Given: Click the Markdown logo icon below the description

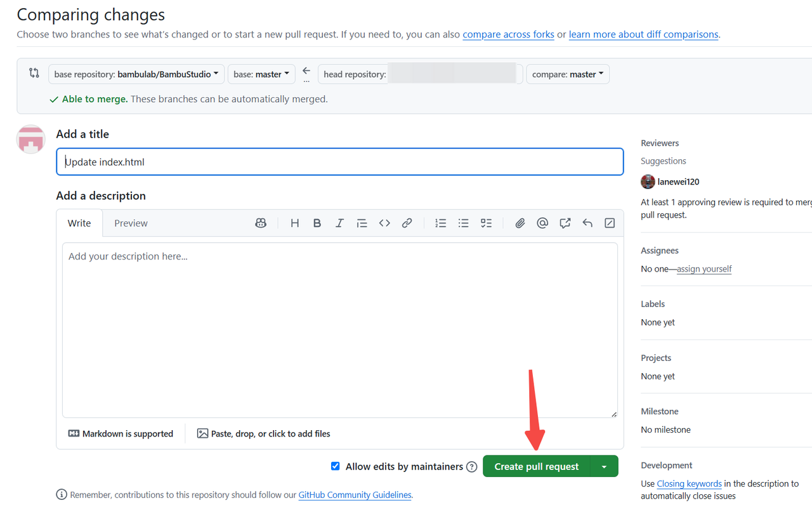Looking at the screenshot, I should click(x=74, y=433).
